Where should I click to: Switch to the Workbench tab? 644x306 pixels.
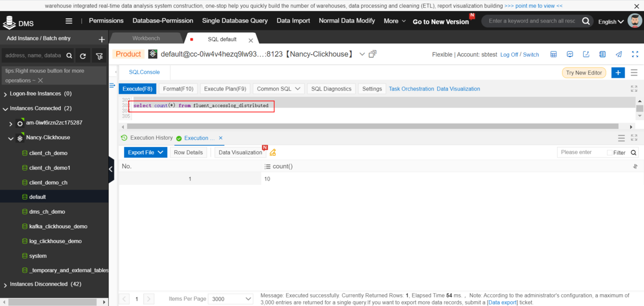(x=146, y=39)
